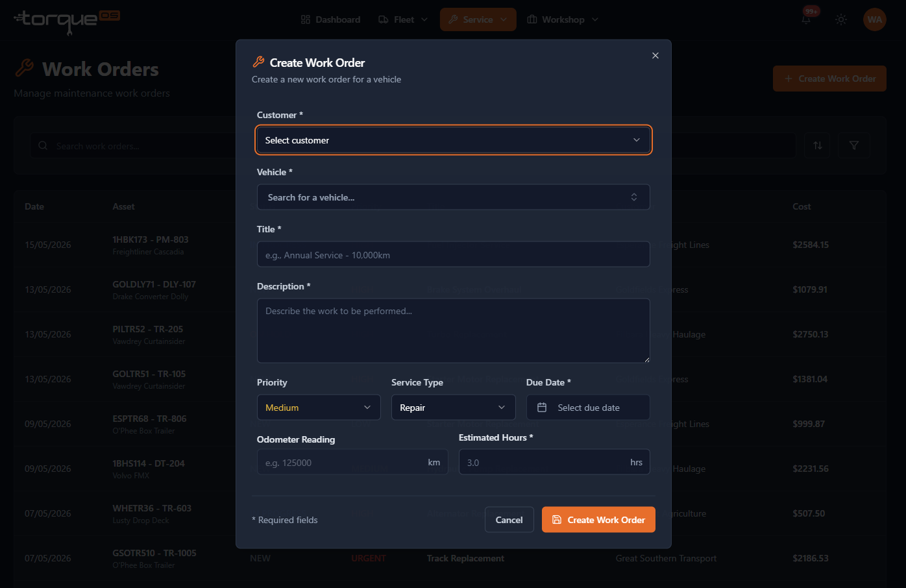Click Track Replacement work order title
Image resolution: width=906 pixels, height=588 pixels.
(x=465, y=558)
